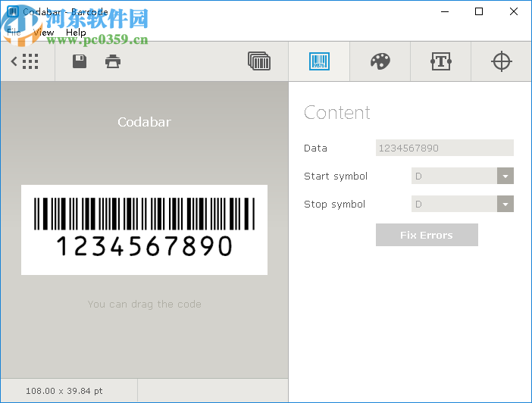Click the Stop symbol label

pyautogui.click(x=334, y=205)
